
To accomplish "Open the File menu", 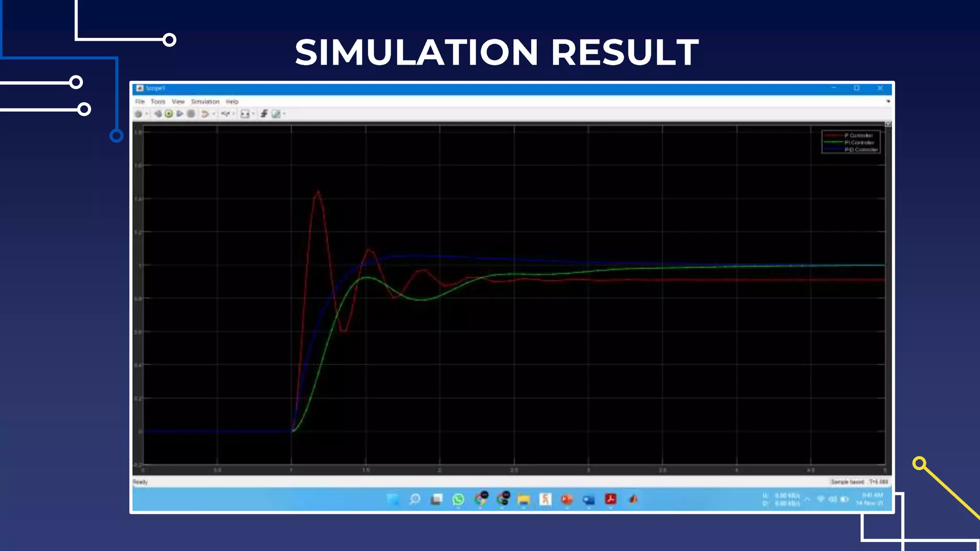I will point(140,102).
